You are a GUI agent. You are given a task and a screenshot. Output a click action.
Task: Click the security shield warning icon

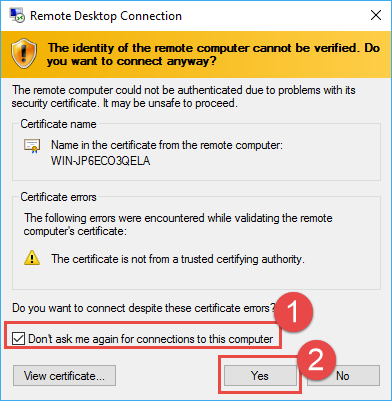(x=24, y=53)
